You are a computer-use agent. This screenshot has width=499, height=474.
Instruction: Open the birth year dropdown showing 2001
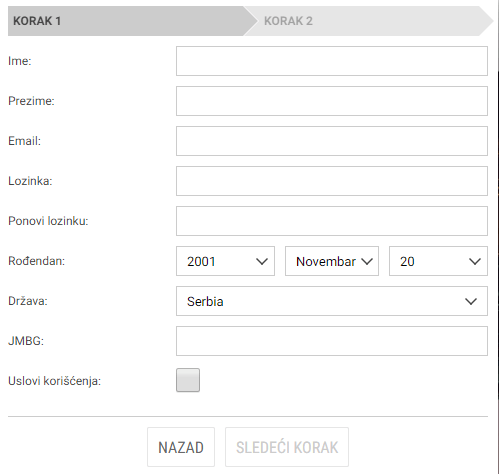[225, 261]
